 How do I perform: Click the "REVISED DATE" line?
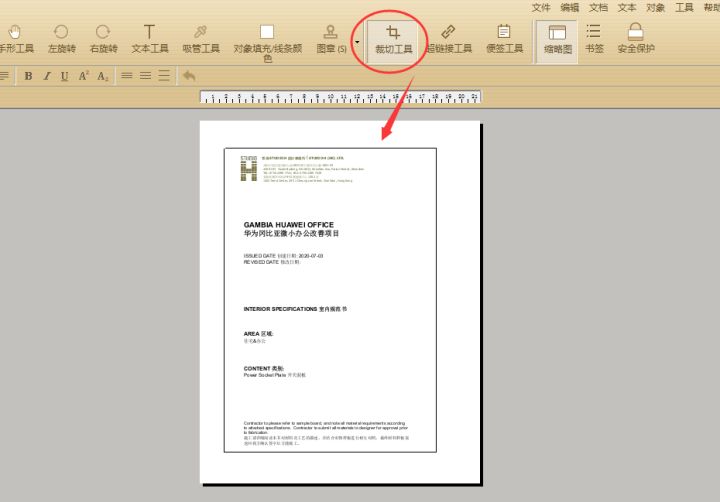point(272,262)
